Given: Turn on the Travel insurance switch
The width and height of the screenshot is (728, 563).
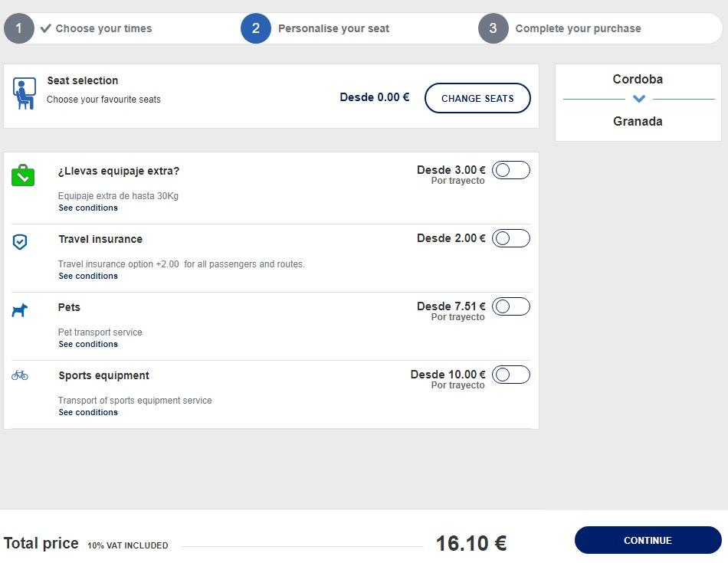Looking at the screenshot, I should pos(510,238).
